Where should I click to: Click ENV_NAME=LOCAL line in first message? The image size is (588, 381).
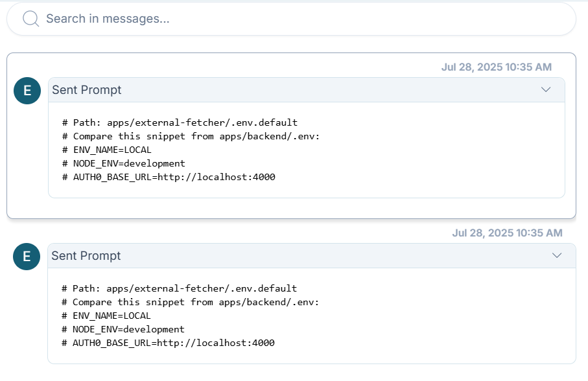click(107, 150)
